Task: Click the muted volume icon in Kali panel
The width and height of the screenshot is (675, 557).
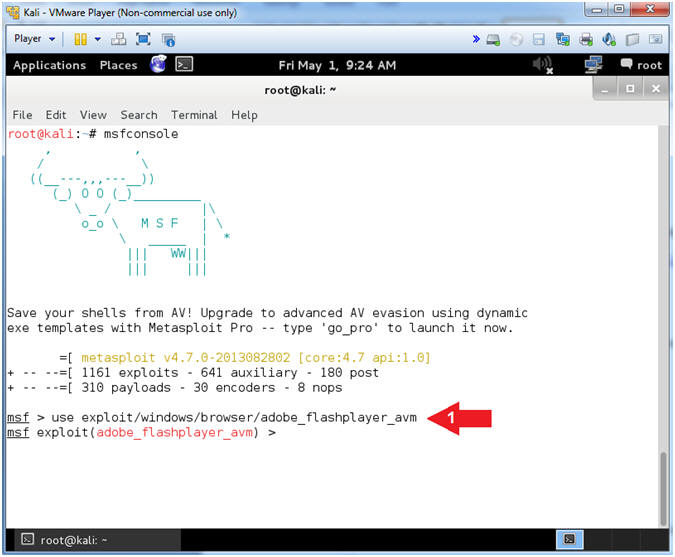Action: [x=542, y=65]
